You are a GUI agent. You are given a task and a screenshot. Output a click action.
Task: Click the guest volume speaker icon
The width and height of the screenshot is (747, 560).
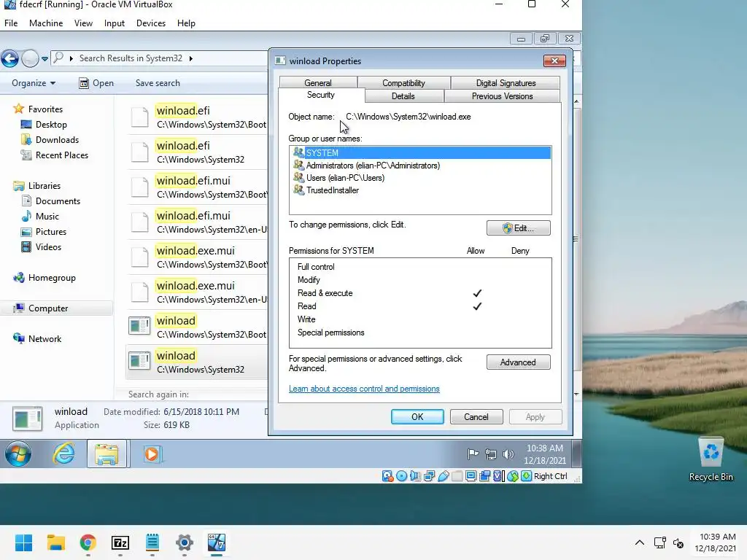click(x=508, y=454)
